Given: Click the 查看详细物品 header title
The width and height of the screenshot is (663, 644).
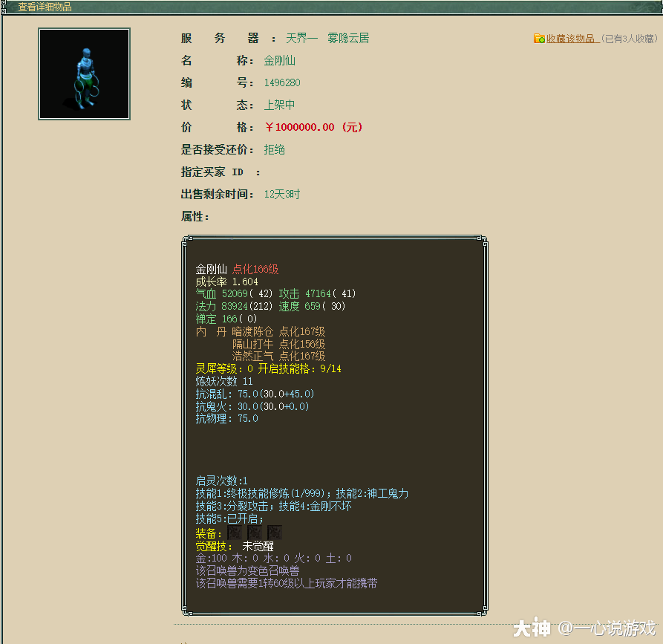Looking at the screenshot, I should click(45, 7).
